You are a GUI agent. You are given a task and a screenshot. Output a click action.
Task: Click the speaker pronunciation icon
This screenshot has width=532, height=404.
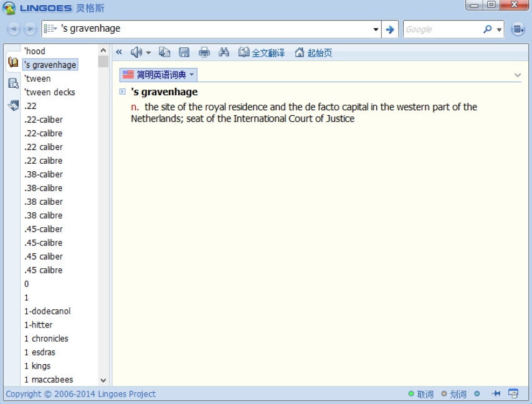[136, 53]
